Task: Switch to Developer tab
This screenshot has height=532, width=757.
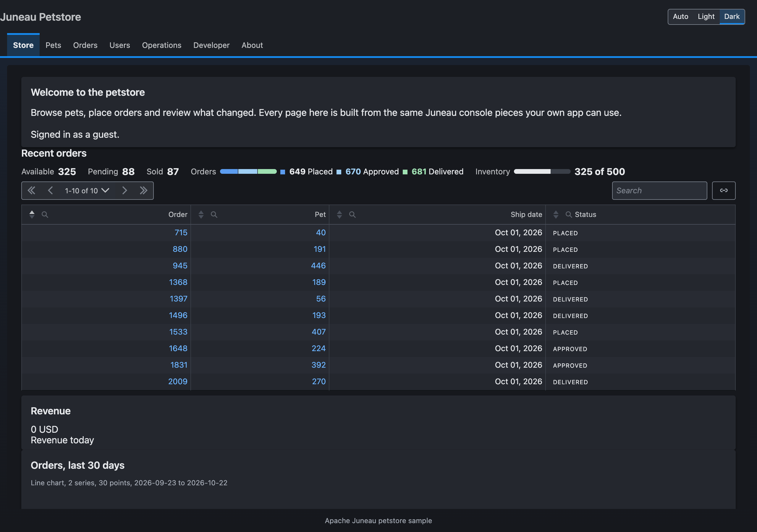Action: point(211,45)
